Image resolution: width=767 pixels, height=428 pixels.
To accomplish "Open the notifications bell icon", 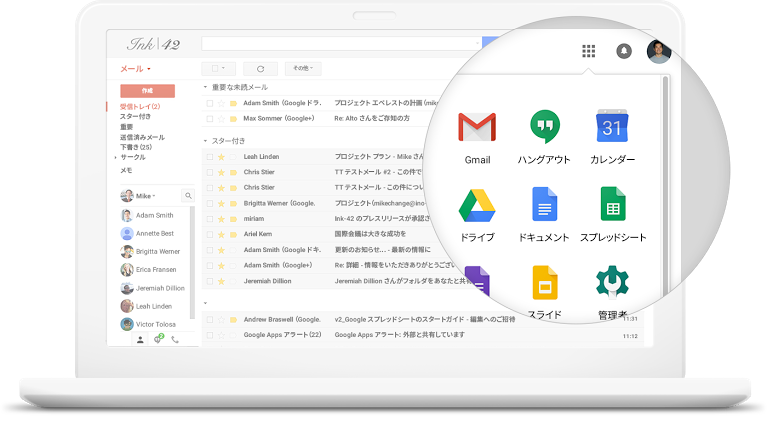I will (624, 51).
